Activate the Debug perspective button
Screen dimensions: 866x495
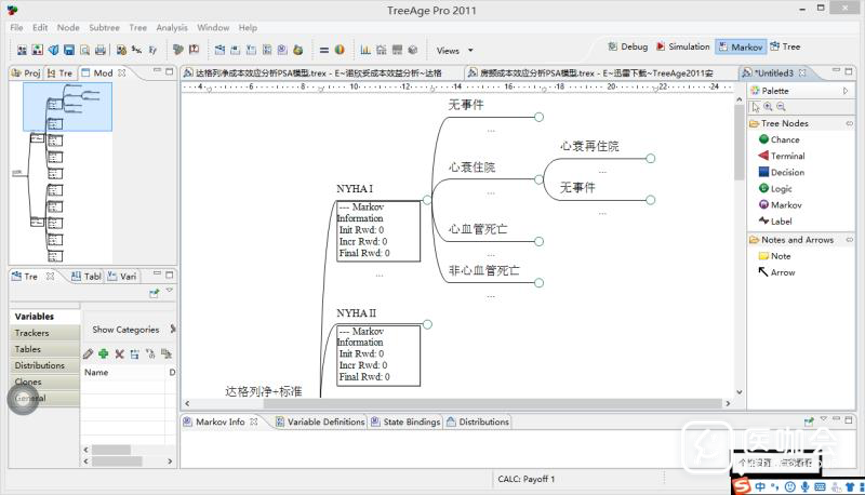point(628,47)
